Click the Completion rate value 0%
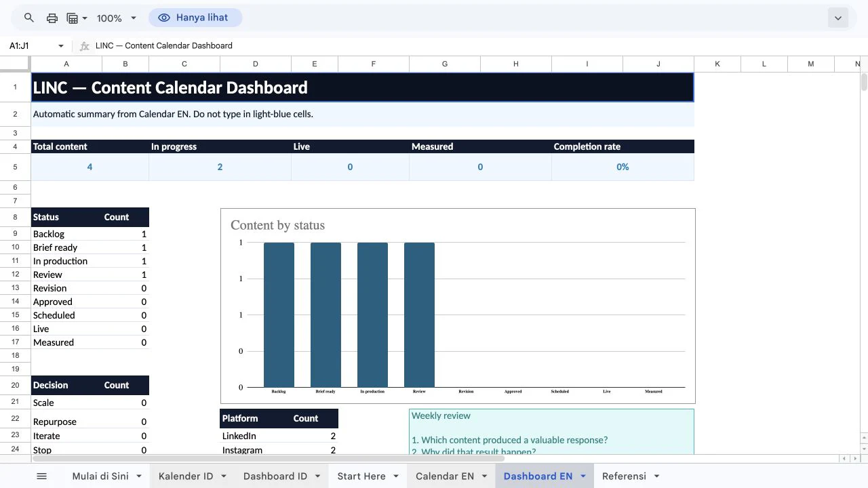This screenshot has height=488, width=868. click(623, 167)
